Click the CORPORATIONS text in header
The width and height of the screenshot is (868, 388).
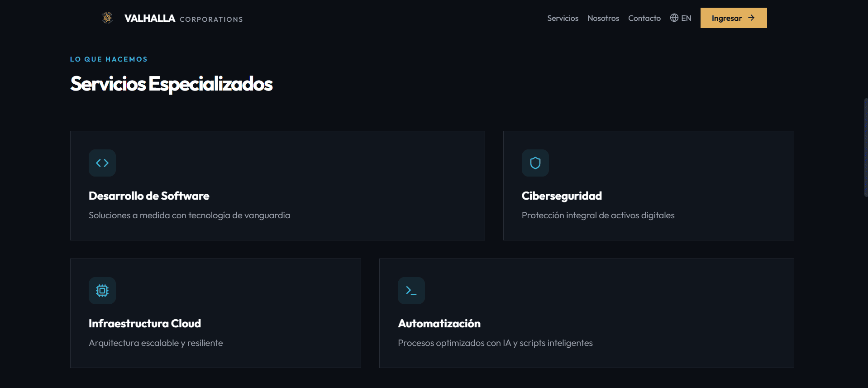[211, 19]
